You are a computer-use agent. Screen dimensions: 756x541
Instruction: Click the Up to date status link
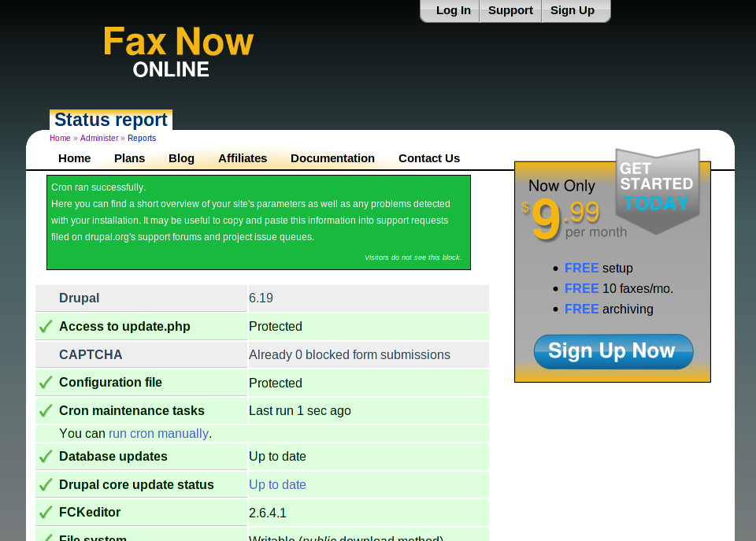coord(277,484)
